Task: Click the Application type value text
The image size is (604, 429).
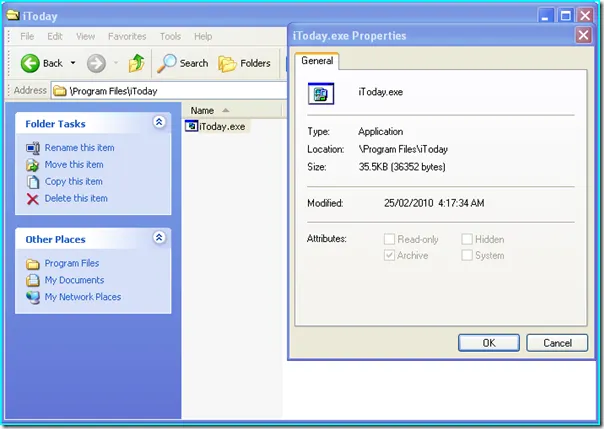Action: 381,132
